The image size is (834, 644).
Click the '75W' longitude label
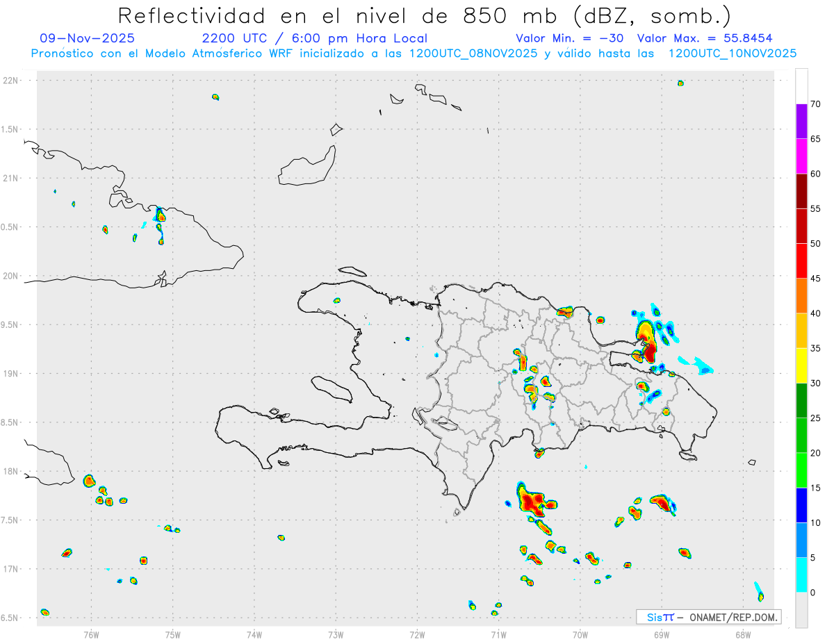[x=173, y=634]
